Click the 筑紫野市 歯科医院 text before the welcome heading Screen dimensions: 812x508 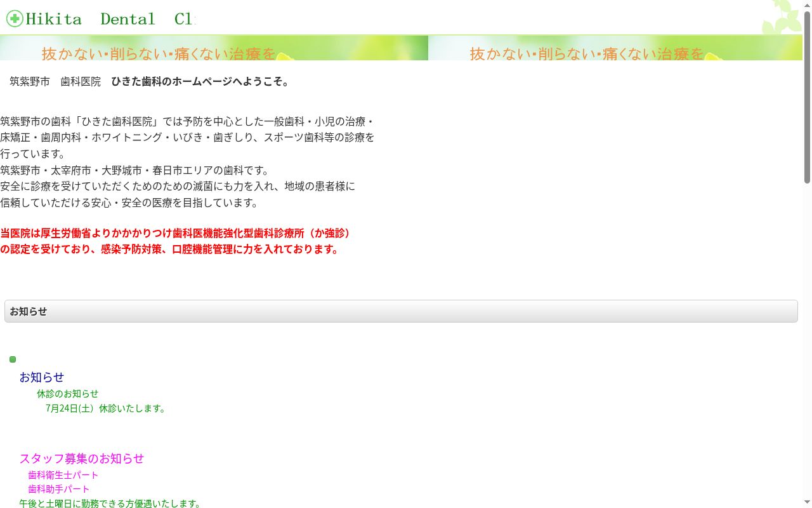pyautogui.click(x=55, y=82)
